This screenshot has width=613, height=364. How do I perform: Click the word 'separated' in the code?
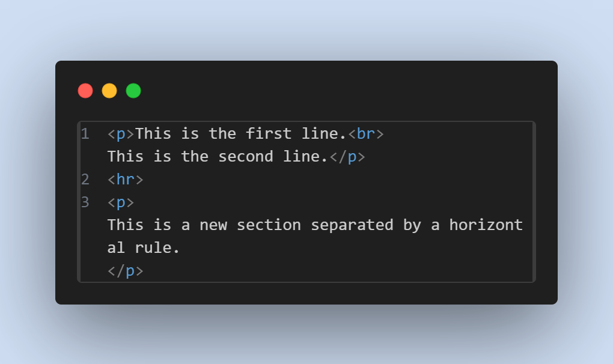[x=352, y=225]
